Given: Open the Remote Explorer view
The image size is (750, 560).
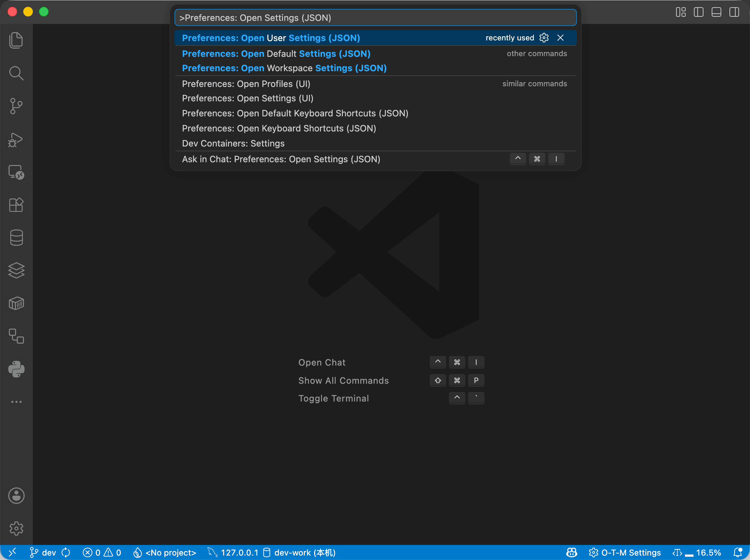Looking at the screenshot, I should [x=16, y=172].
